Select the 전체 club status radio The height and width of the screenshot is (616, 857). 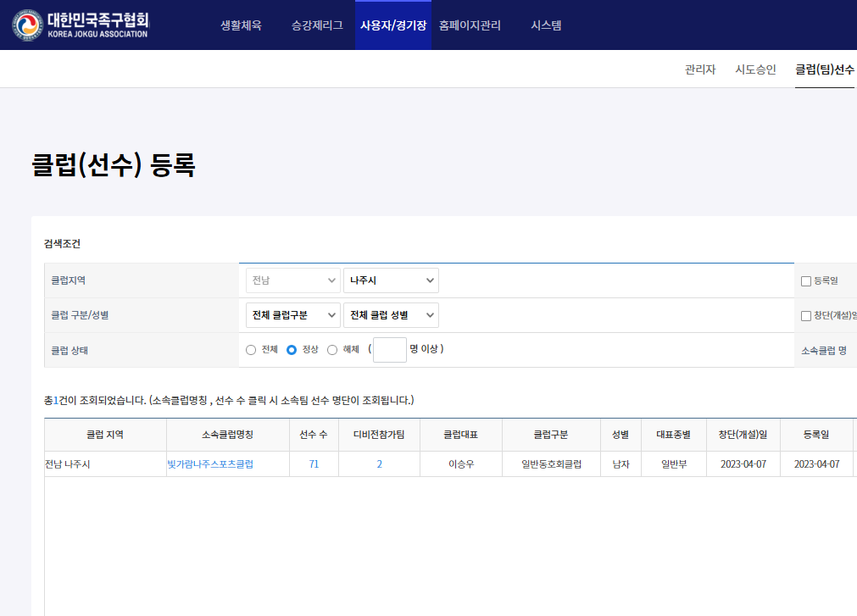click(x=251, y=350)
